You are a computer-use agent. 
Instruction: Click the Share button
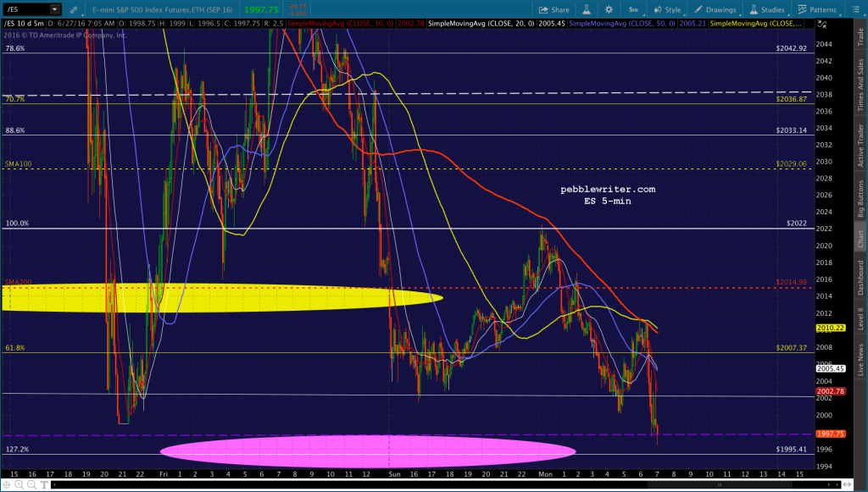click(x=554, y=9)
